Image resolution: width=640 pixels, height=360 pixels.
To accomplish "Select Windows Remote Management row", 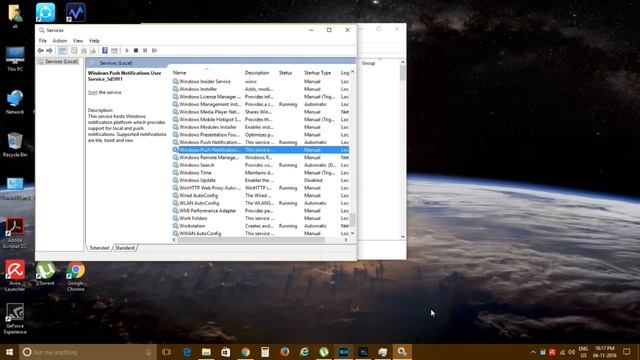I will pyautogui.click(x=260, y=158).
